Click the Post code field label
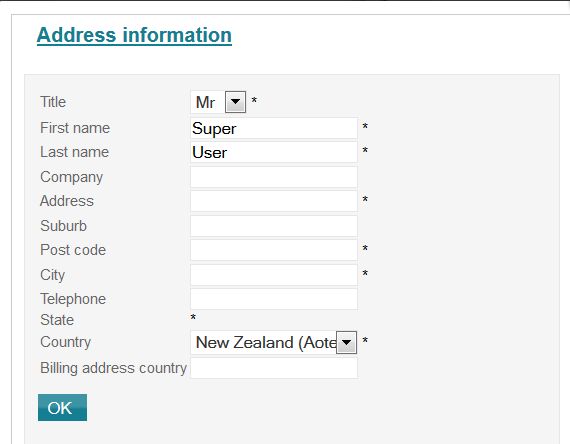The height and width of the screenshot is (444, 570). pos(73,250)
